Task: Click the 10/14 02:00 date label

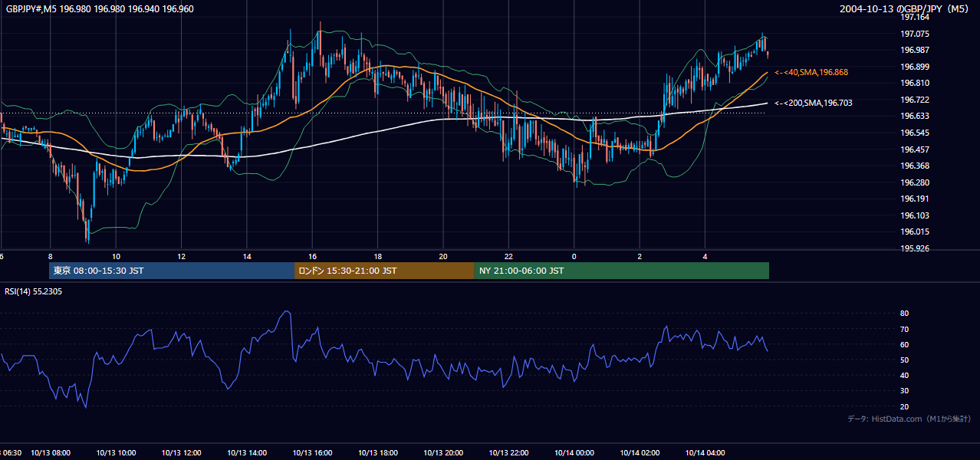Action: point(640,452)
